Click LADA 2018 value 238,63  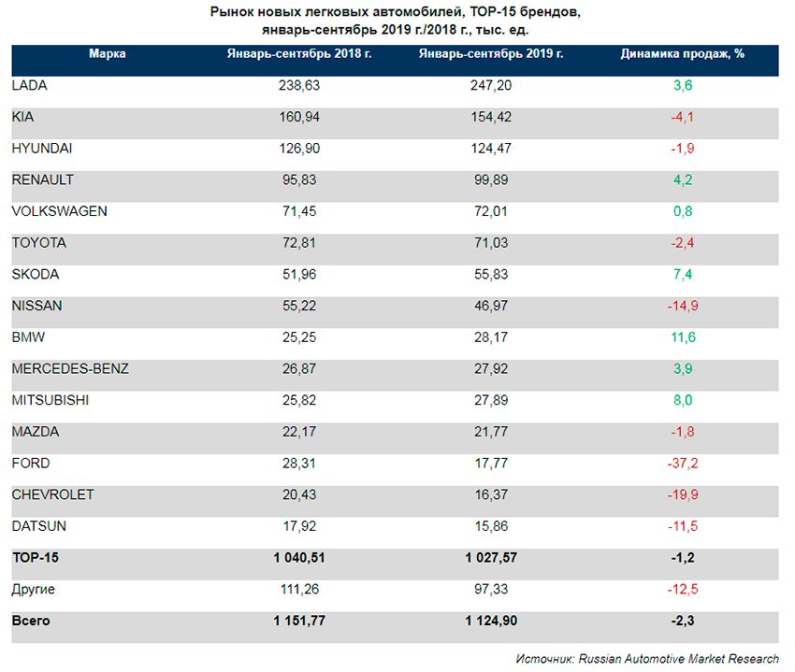tap(299, 85)
